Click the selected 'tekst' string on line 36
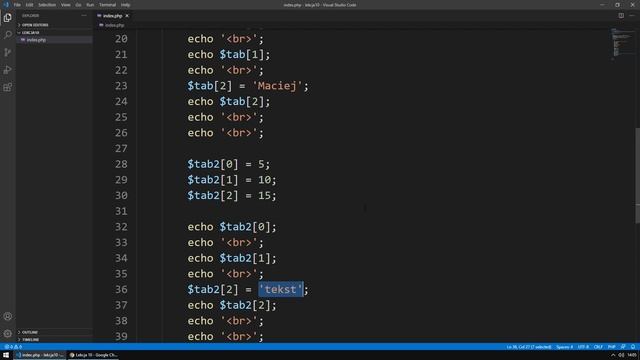The width and height of the screenshot is (640, 360). pyautogui.click(x=280, y=289)
